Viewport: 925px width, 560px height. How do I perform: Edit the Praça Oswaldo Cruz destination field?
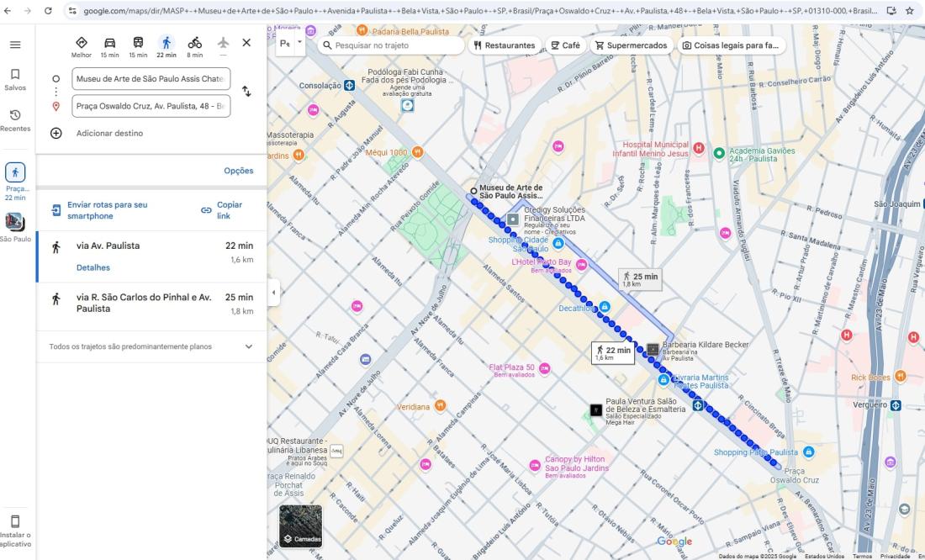pyautogui.click(x=151, y=106)
